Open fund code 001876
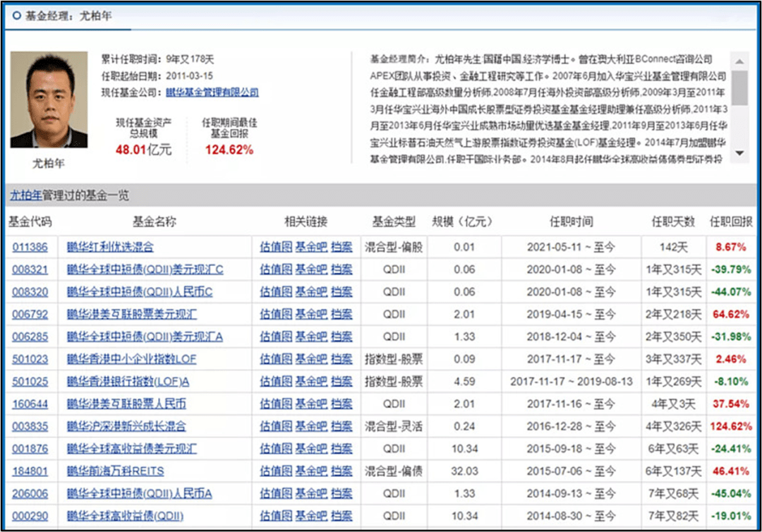The image size is (762, 532). point(30,449)
